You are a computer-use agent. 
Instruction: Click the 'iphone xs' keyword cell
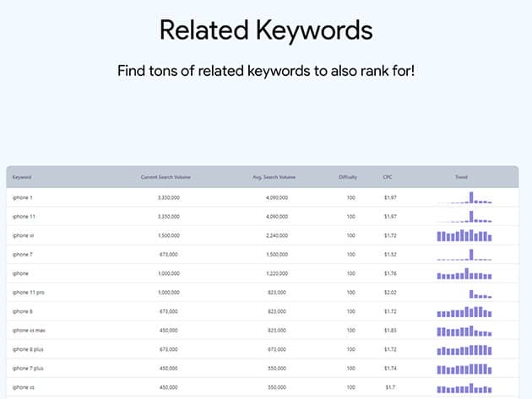point(23,387)
